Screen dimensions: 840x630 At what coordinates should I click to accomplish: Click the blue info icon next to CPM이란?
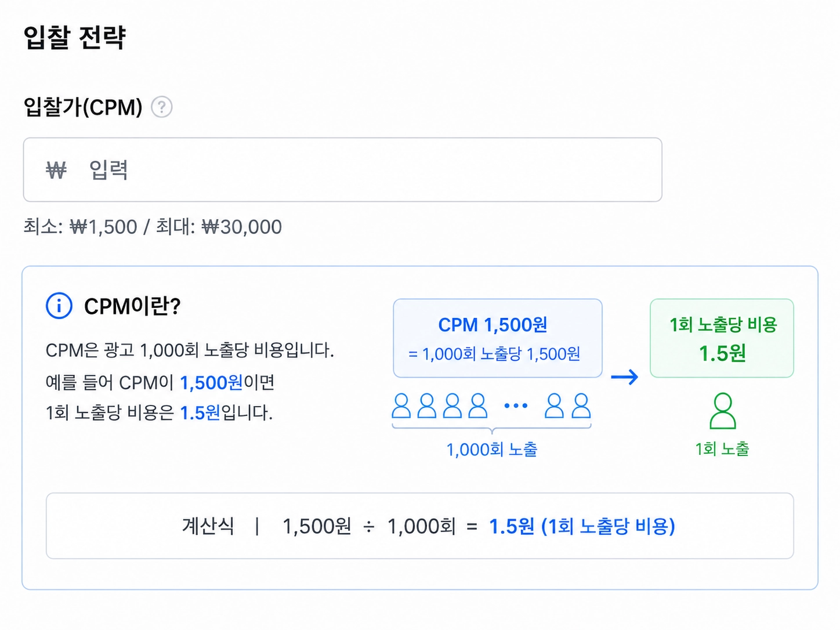click(x=59, y=306)
